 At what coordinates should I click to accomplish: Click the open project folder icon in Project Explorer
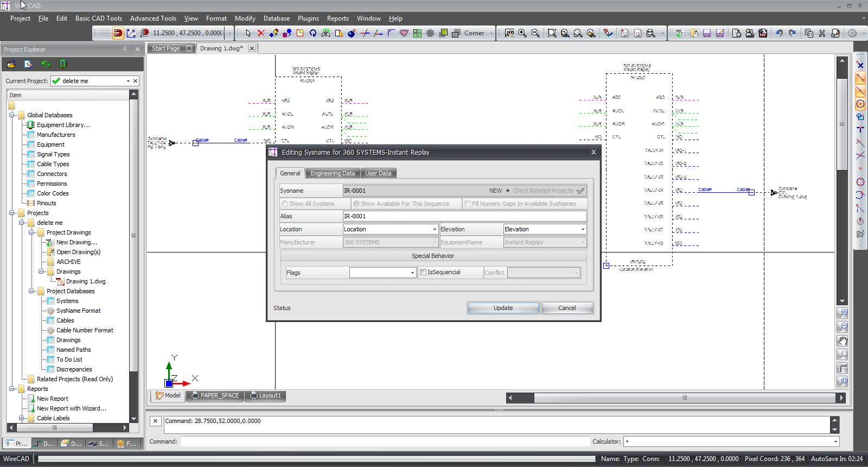(x=11, y=64)
